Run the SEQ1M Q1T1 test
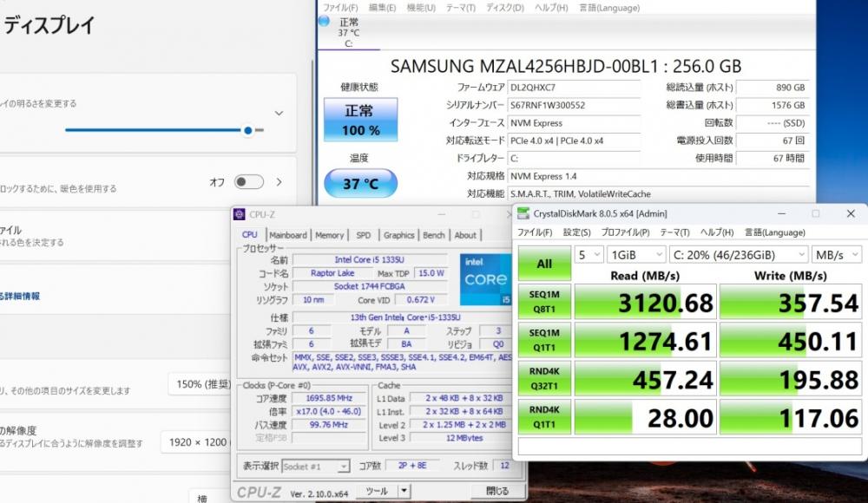868x503 pixels. 544,340
